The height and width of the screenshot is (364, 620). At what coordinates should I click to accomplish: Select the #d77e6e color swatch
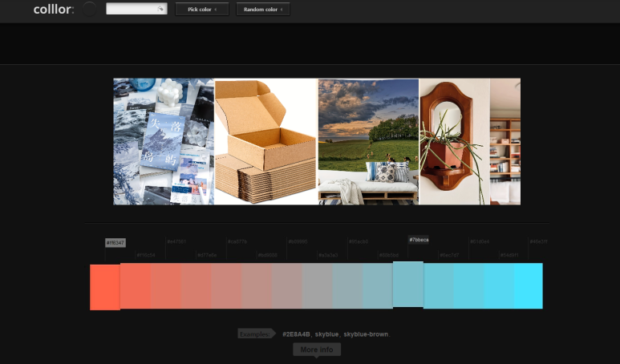point(196,285)
